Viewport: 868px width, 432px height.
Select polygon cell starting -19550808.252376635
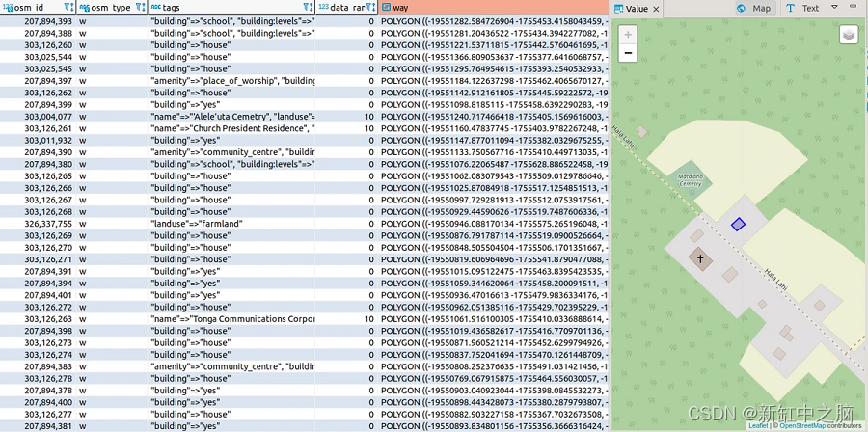494,366
